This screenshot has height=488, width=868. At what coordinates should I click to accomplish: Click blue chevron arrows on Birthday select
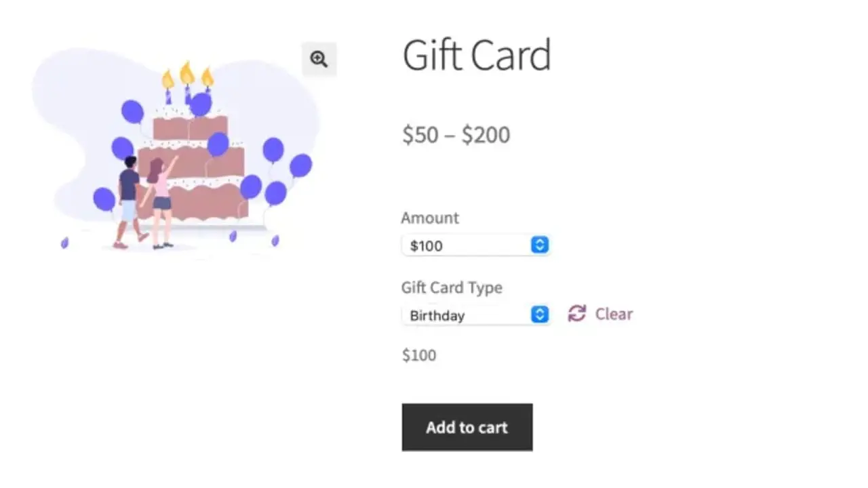[539, 314]
